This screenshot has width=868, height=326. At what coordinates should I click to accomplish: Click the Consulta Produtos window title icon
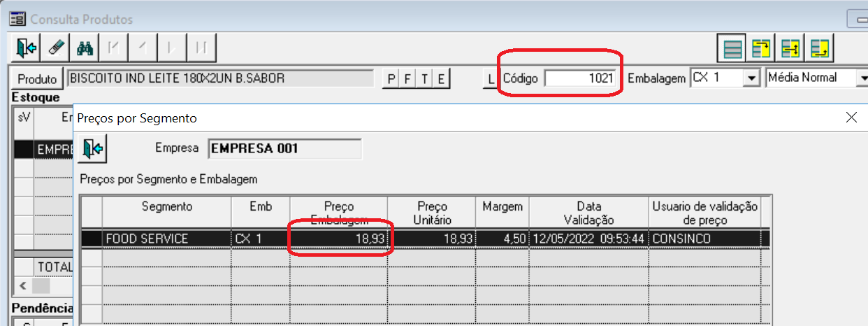point(17,19)
